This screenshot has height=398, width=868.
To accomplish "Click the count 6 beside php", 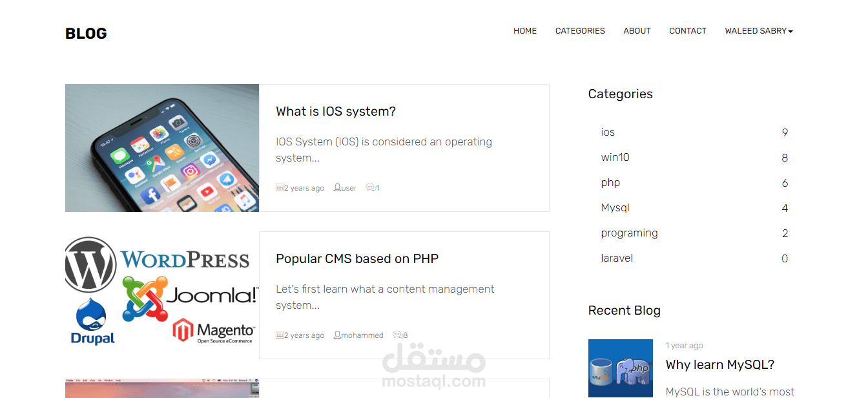I will point(785,183).
